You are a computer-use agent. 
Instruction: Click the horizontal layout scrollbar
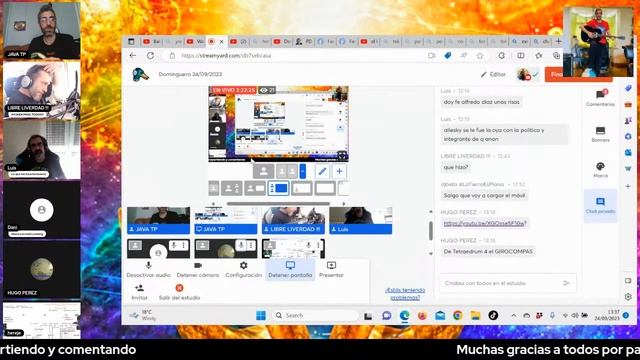(278, 203)
